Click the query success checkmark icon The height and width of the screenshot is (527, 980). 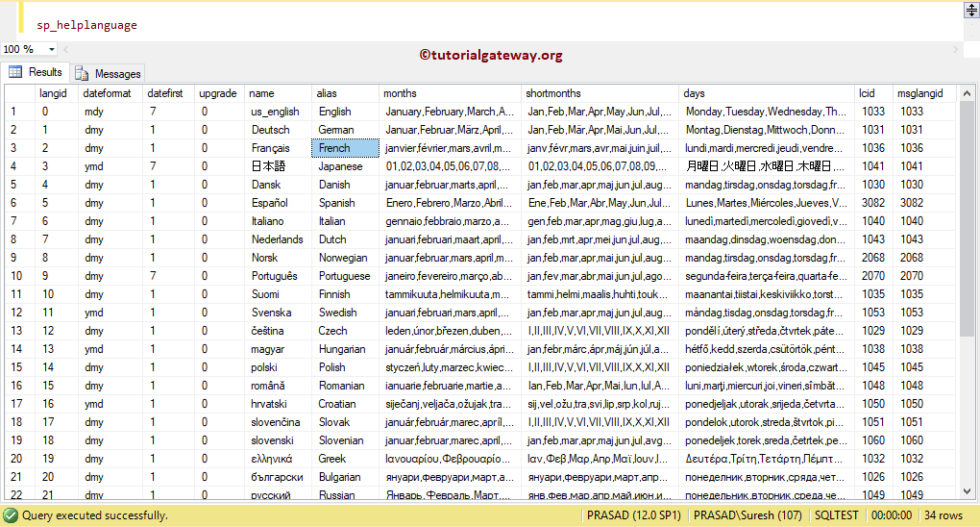coord(11,515)
